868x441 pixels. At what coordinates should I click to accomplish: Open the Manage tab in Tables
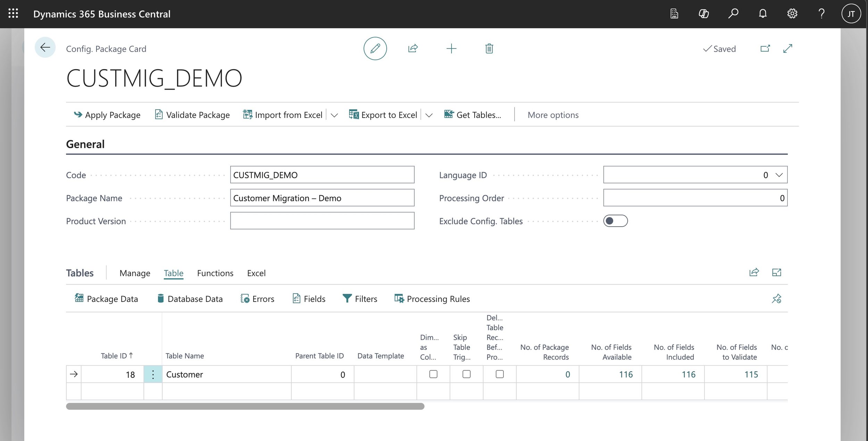pos(135,273)
